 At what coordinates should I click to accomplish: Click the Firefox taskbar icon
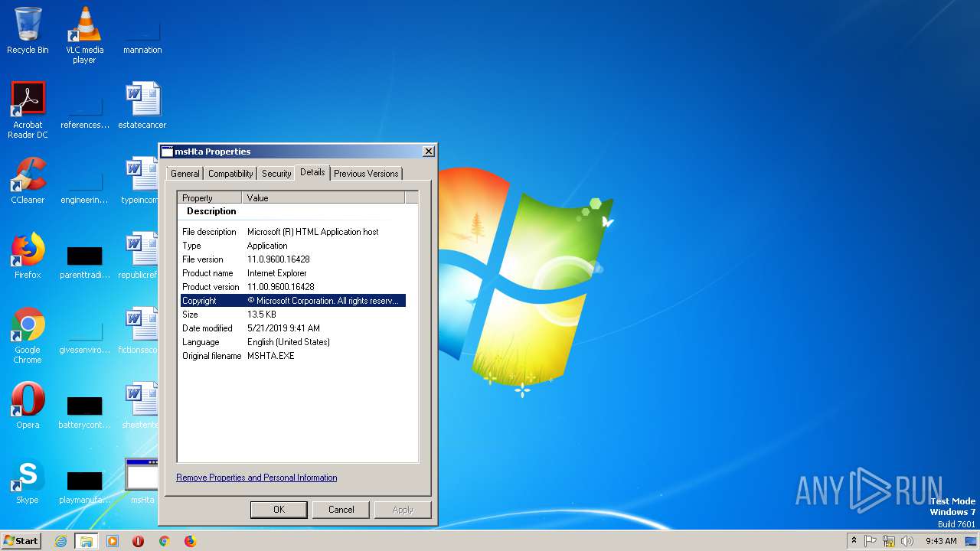[190, 541]
